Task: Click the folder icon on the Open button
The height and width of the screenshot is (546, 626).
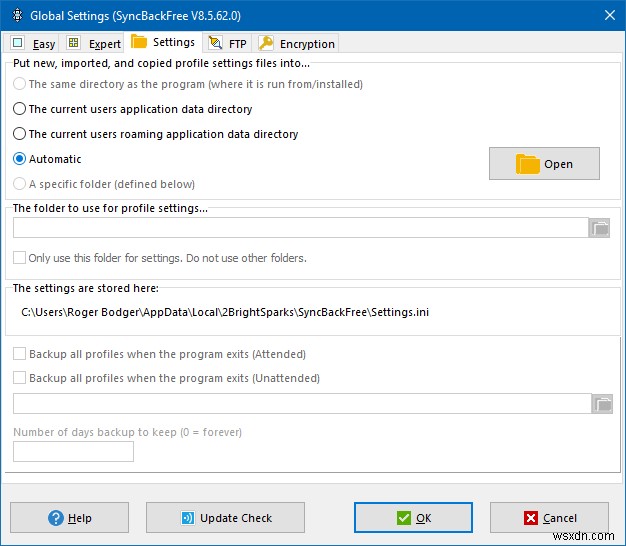Action: 526,164
